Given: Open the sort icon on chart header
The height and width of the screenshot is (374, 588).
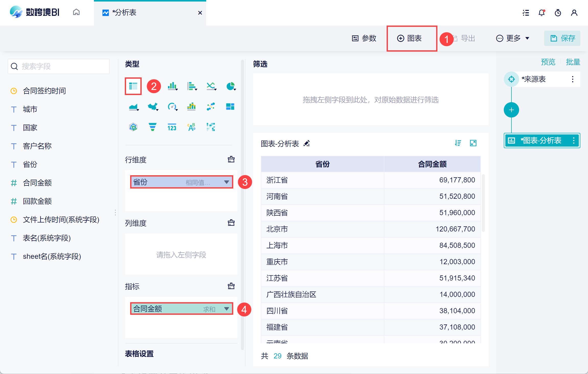Looking at the screenshot, I should pos(458,143).
